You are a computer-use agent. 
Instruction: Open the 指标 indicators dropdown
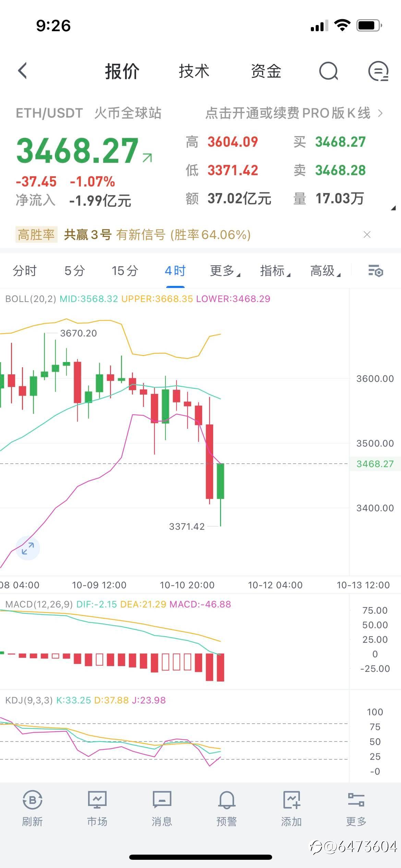pos(275,271)
